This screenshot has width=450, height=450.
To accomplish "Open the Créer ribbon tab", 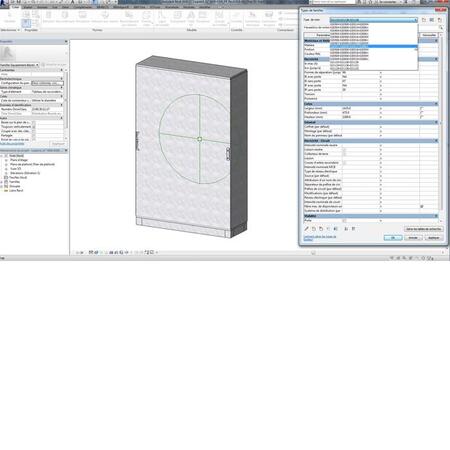I will pyautogui.click(x=15, y=7).
